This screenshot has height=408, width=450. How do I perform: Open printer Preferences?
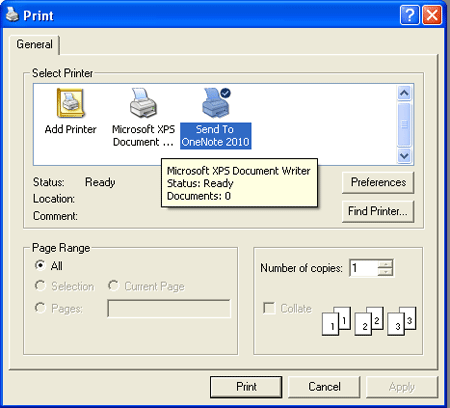pyautogui.click(x=378, y=182)
